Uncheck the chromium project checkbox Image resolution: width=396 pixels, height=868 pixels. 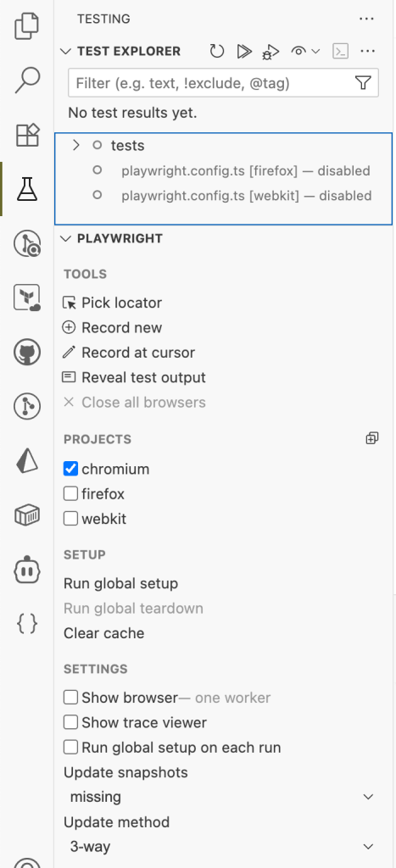click(x=70, y=469)
